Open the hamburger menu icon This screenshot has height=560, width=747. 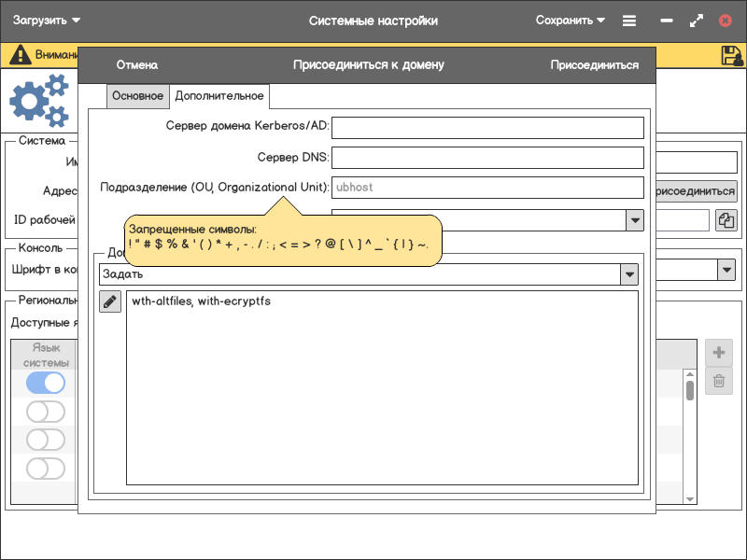coord(629,21)
